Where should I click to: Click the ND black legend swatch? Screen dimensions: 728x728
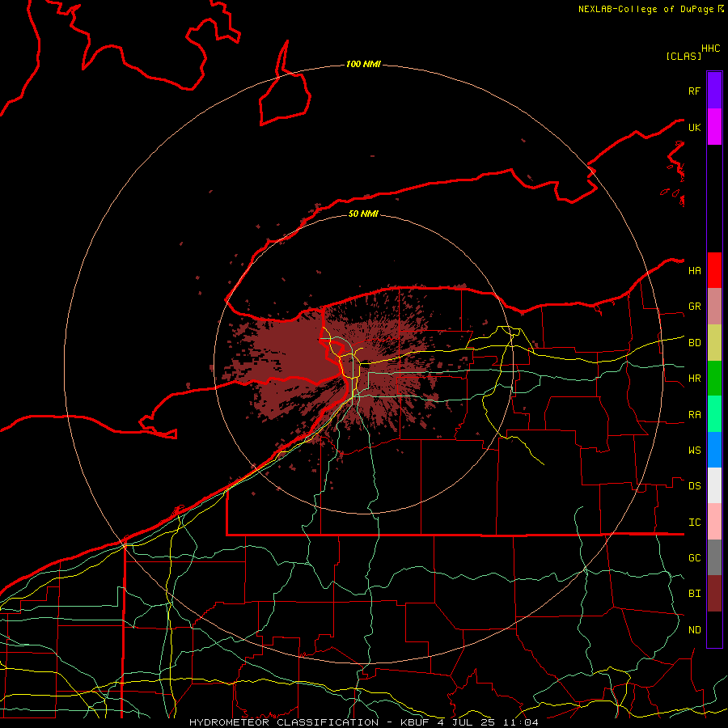(714, 629)
